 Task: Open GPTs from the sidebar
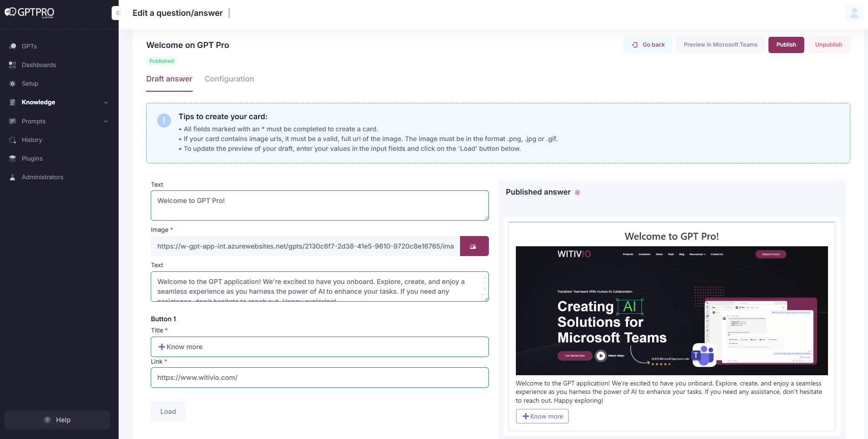pos(29,46)
